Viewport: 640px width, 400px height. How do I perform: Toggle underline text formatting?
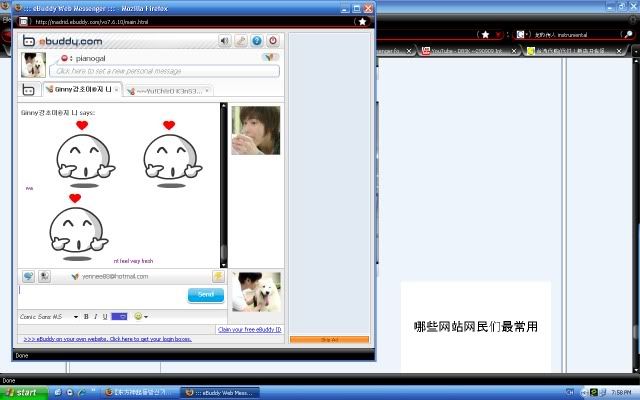104,317
